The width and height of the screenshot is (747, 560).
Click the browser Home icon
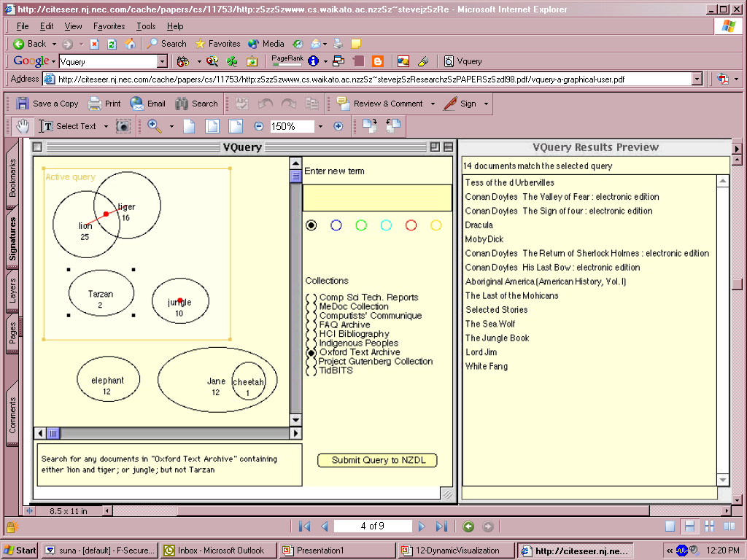coord(129,44)
